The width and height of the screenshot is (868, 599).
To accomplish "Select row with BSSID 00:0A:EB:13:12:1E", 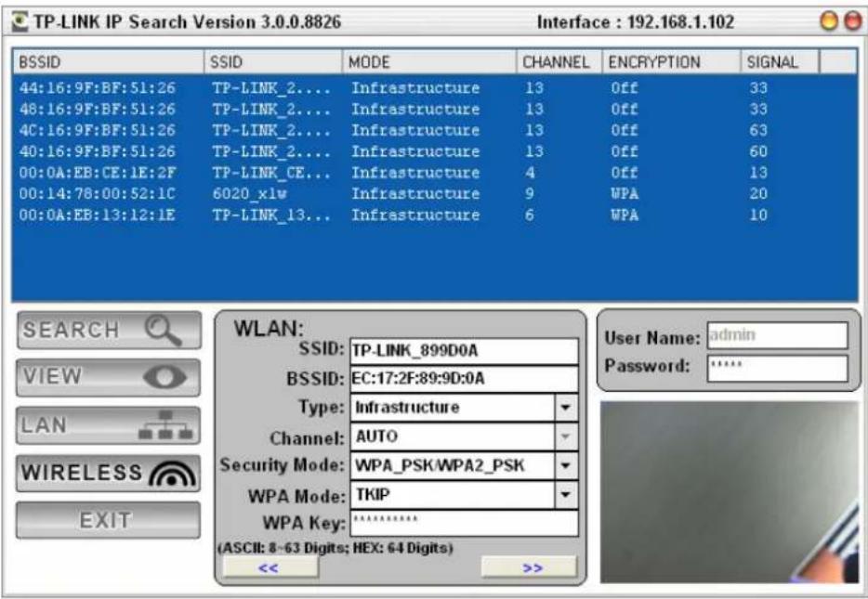I will (435, 215).
